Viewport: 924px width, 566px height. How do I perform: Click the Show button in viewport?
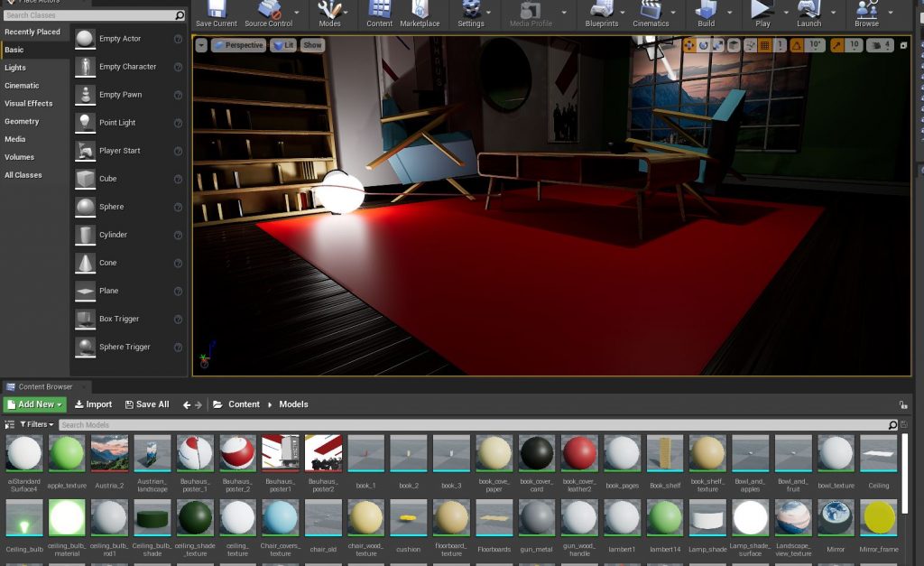tap(312, 45)
